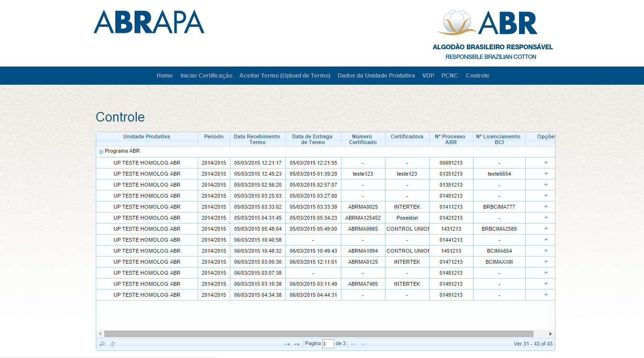This screenshot has width=644, height=358.
Task: Select cell '06/03/2015 12:11:01'
Action: coord(313,262)
